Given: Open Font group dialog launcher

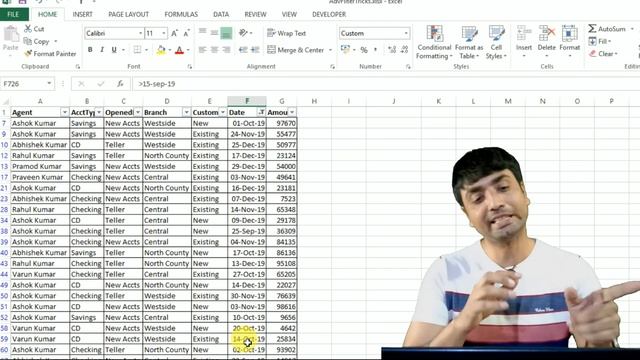Looking at the screenshot, I should click(190, 67).
